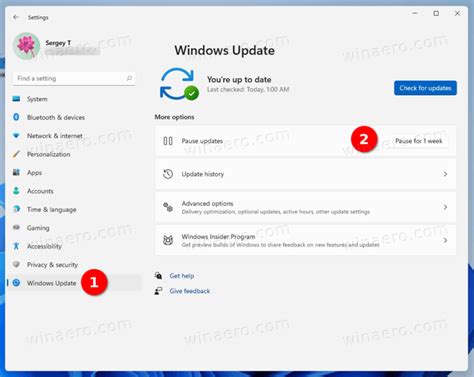Viewport: 474px width, 377px height.
Task: Click the Apps icon in sidebar
Action: (x=16, y=172)
